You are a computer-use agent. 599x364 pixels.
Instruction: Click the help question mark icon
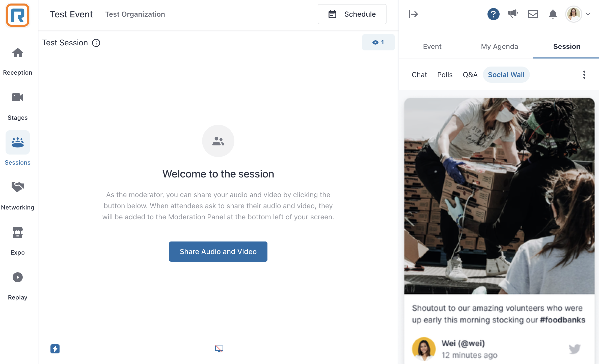click(493, 14)
